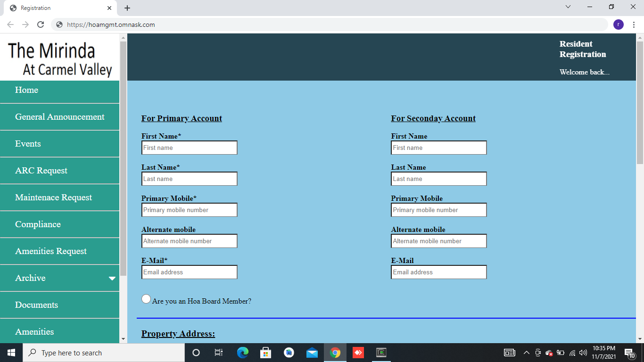Image resolution: width=644 pixels, height=362 pixels.
Task: Open the Chrome tab search dropdown
Action: click(568, 7)
